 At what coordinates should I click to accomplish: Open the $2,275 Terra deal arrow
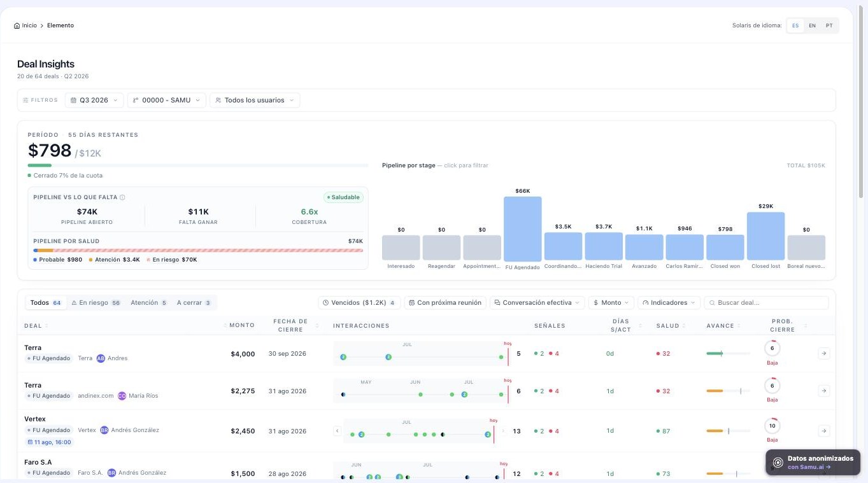click(823, 391)
